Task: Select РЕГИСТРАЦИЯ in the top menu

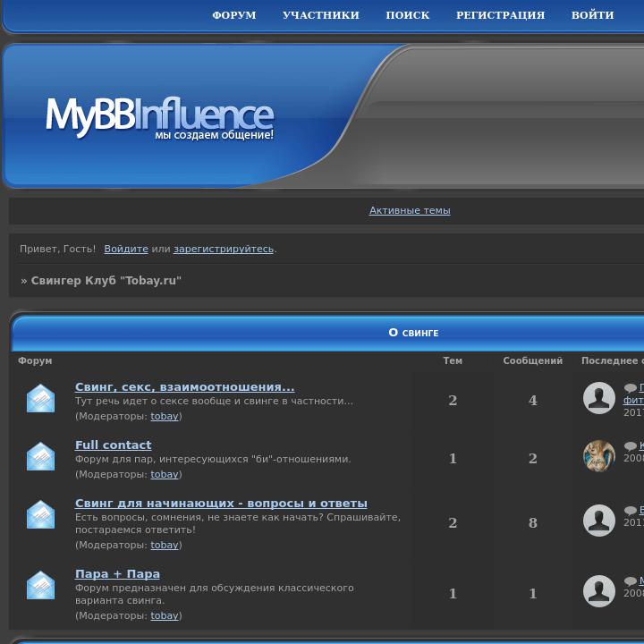Action: (x=500, y=15)
